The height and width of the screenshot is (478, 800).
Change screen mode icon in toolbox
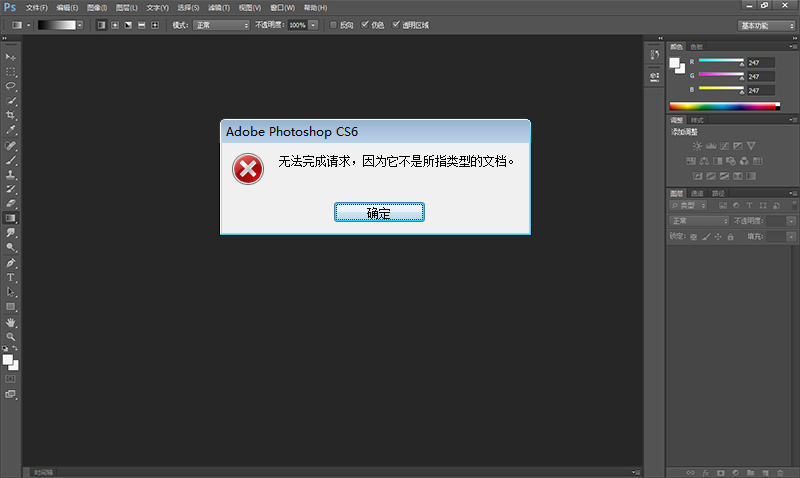10,394
